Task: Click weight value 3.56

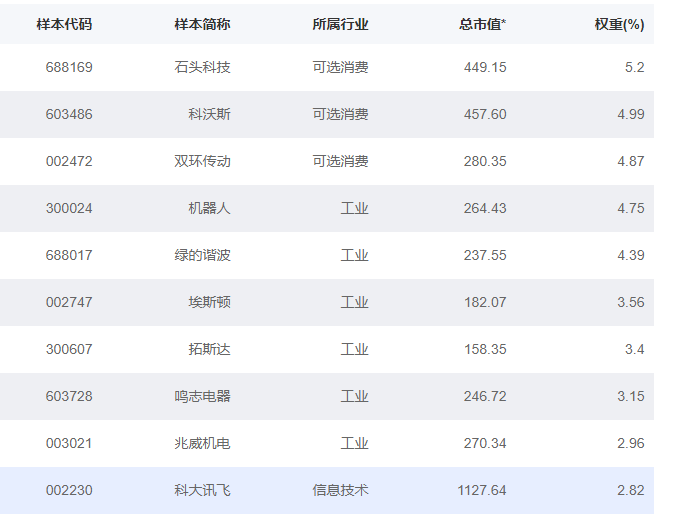Action: (631, 302)
